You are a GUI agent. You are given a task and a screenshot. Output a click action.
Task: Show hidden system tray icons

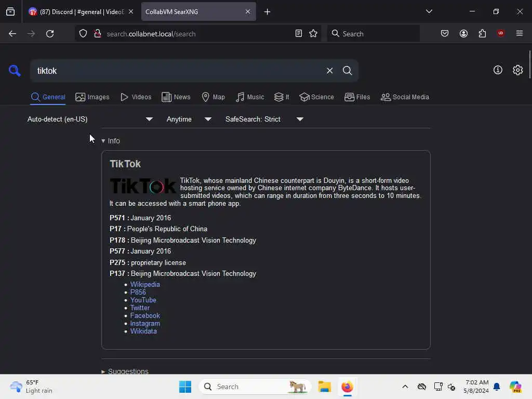(x=405, y=387)
